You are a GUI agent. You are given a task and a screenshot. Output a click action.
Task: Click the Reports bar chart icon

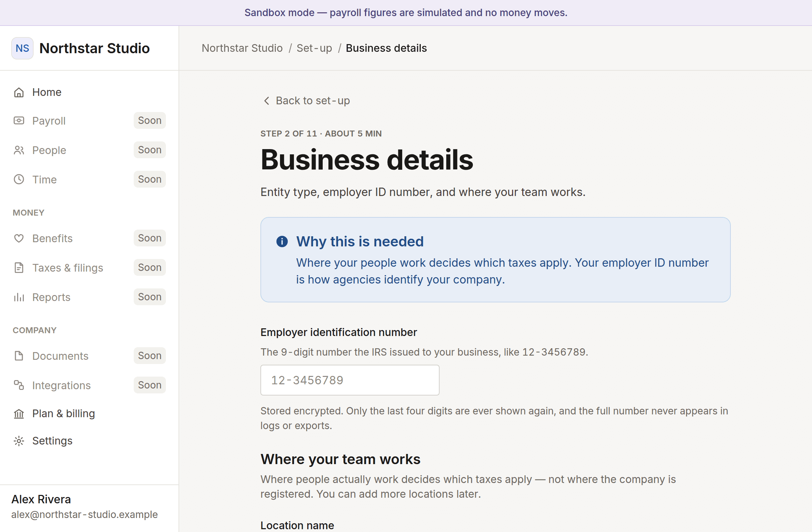(x=19, y=297)
